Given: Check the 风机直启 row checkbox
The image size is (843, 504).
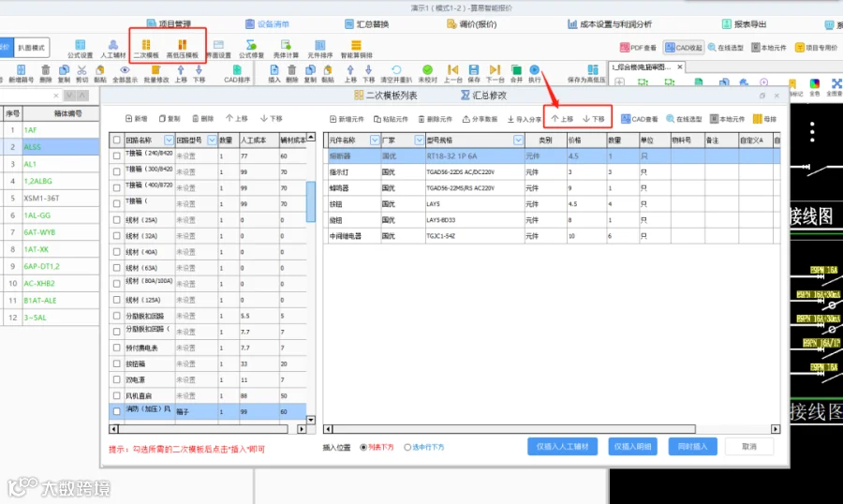Looking at the screenshot, I should tap(117, 396).
